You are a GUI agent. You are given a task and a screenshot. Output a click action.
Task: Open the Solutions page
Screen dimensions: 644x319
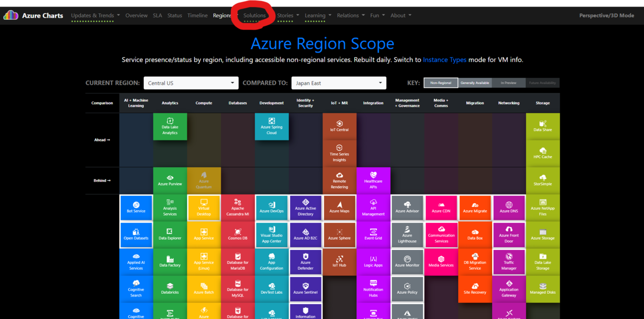(x=254, y=16)
